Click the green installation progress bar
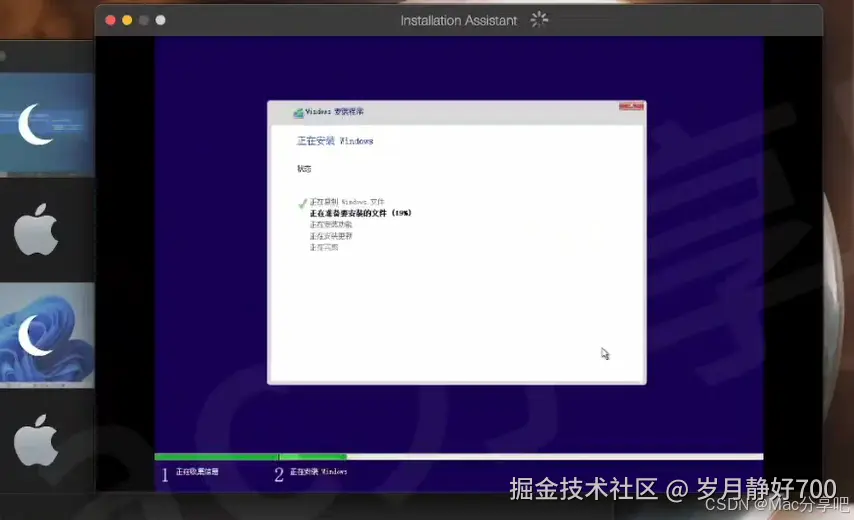 point(251,457)
